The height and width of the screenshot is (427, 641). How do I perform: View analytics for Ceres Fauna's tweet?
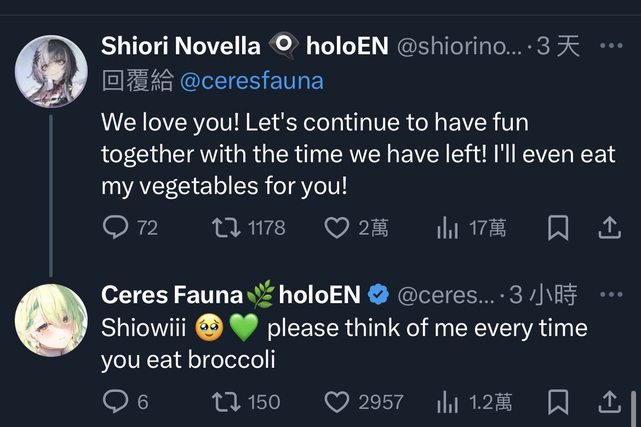click(447, 402)
